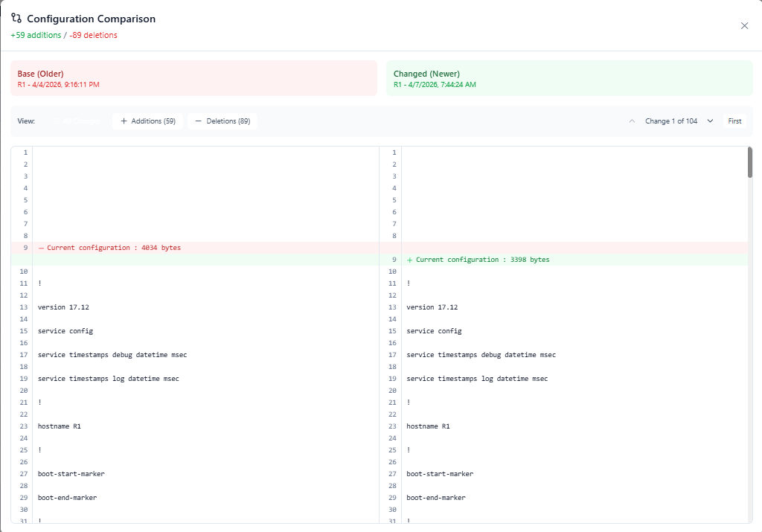The height and width of the screenshot is (532, 762).
Task: Click the Configuration Comparison title text
Action: pos(92,19)
